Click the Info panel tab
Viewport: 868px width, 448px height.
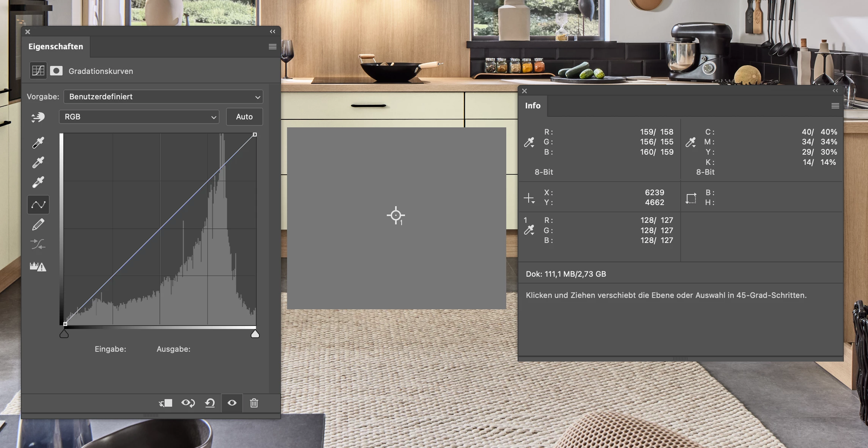(532, 106)
